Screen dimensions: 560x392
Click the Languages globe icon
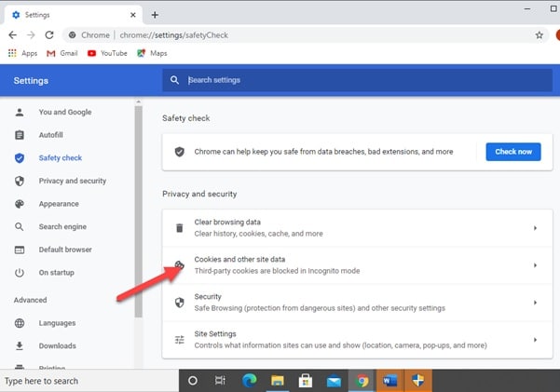click(20, 323)
